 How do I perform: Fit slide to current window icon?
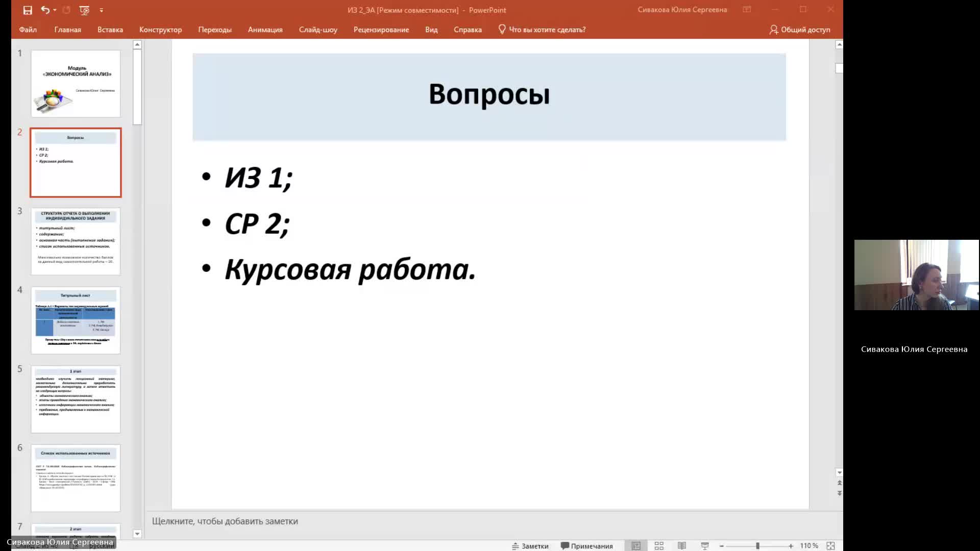tap(830, 546)
